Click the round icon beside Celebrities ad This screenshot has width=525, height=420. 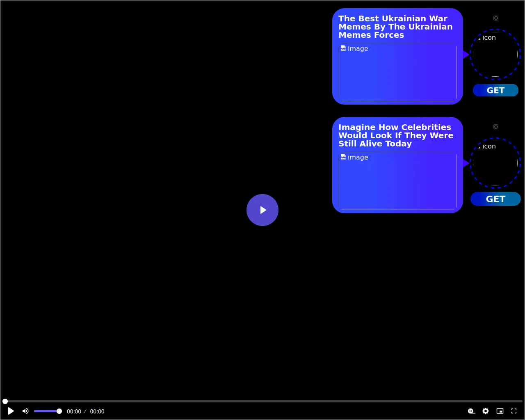point(495,163)
